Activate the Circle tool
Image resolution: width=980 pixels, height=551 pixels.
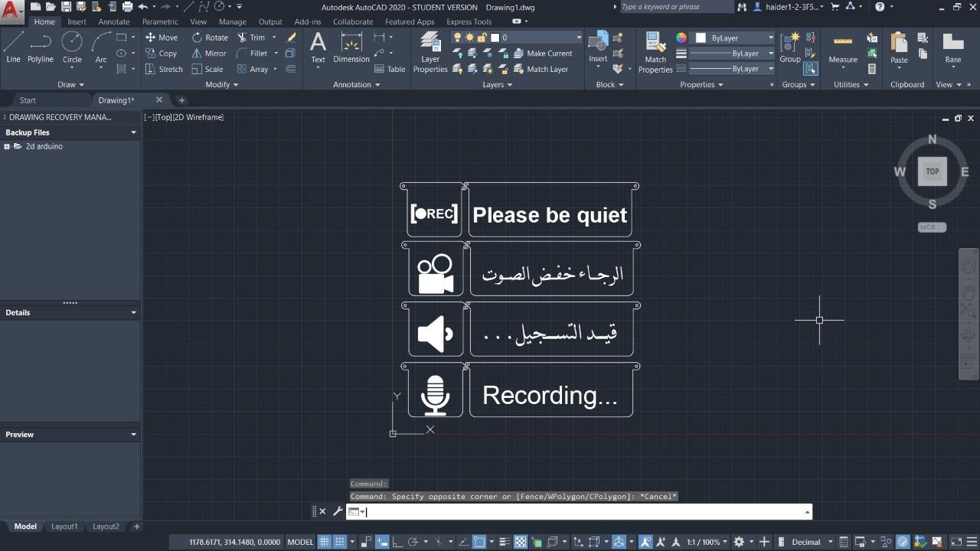click(72, 47)
